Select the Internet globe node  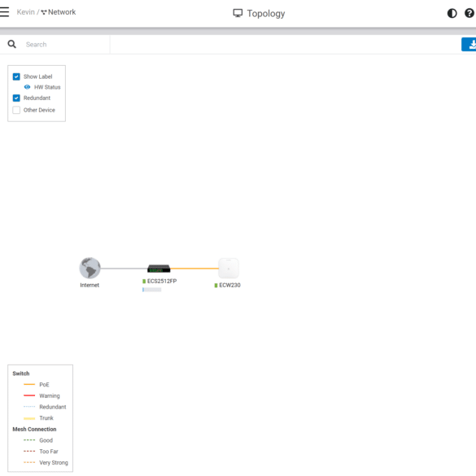[90, 268]
